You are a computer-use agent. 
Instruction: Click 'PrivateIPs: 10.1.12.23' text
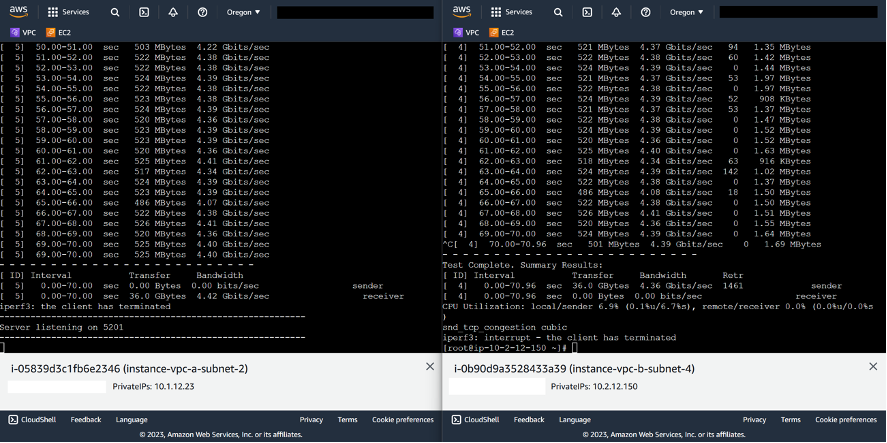154,386
